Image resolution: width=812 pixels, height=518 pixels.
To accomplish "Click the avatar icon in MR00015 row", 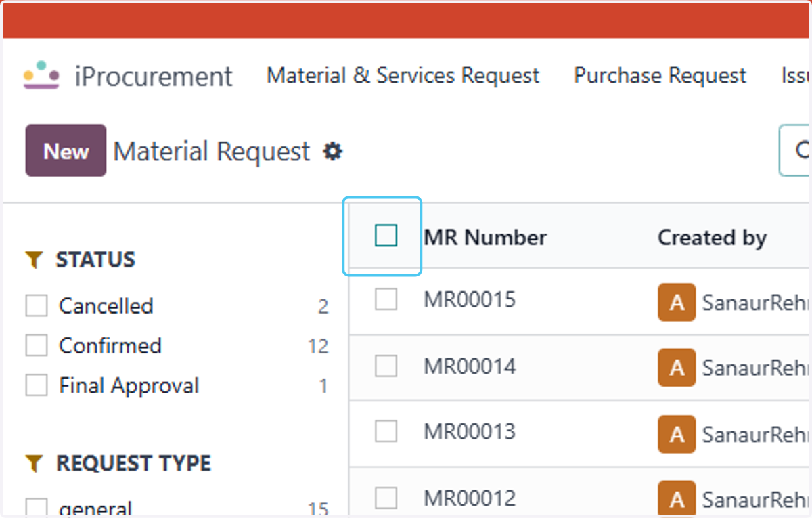I will (677, 302).
